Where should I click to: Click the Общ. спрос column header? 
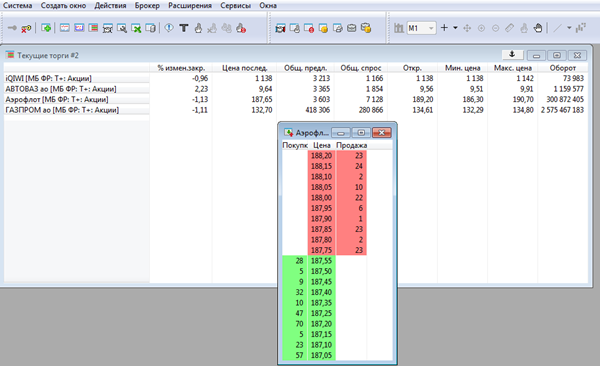(x=361, y=68)
